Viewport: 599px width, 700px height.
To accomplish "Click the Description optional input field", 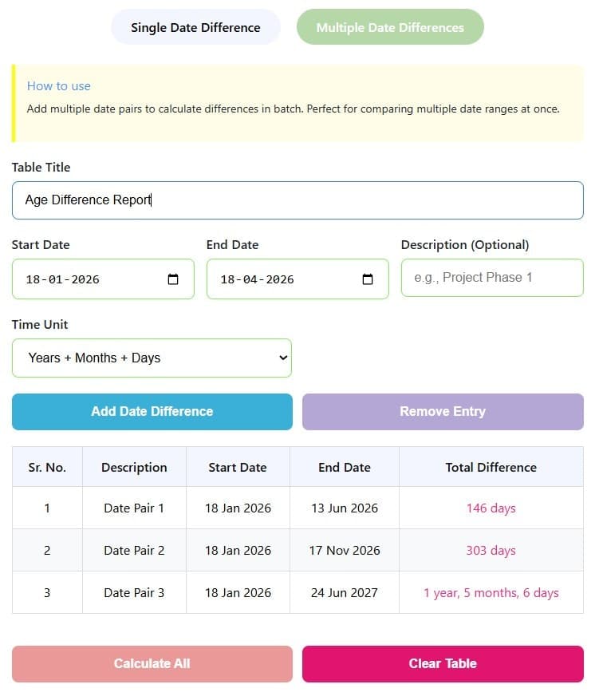I will 491,278.
